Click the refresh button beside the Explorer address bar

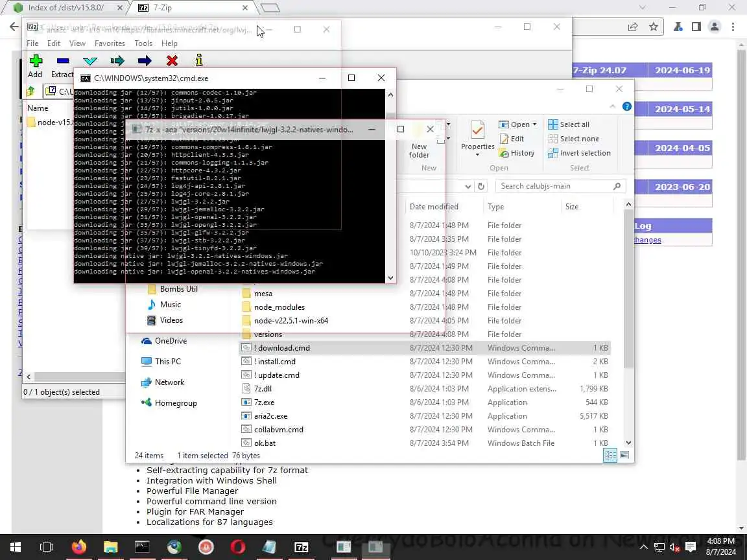(481, 186)
